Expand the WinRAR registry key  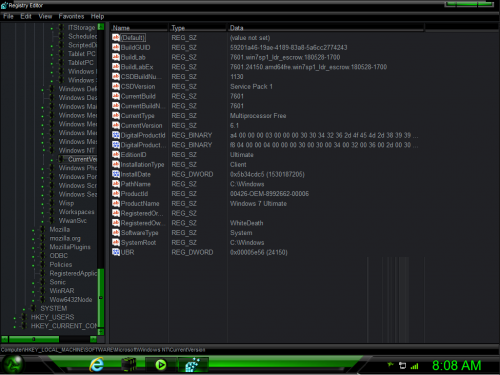[33, 292]
